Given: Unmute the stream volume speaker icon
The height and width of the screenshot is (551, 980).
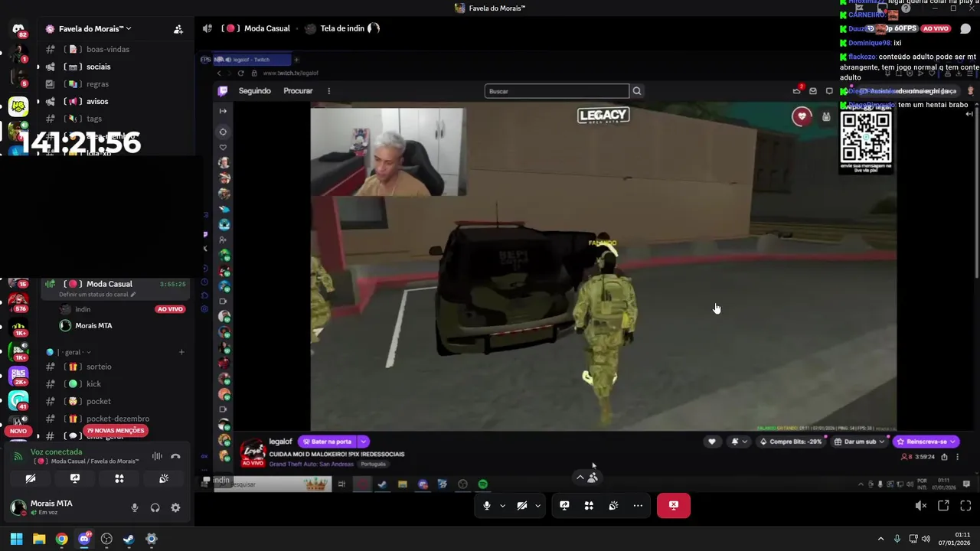Looking at the screenshot, I should coord(921,505).
